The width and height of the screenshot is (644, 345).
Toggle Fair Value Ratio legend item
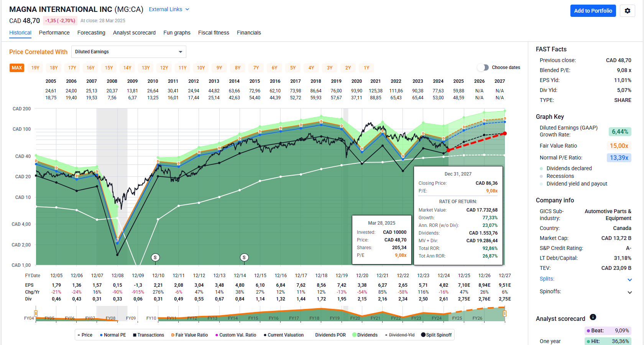pyautogui.click(x=189, y=335)
